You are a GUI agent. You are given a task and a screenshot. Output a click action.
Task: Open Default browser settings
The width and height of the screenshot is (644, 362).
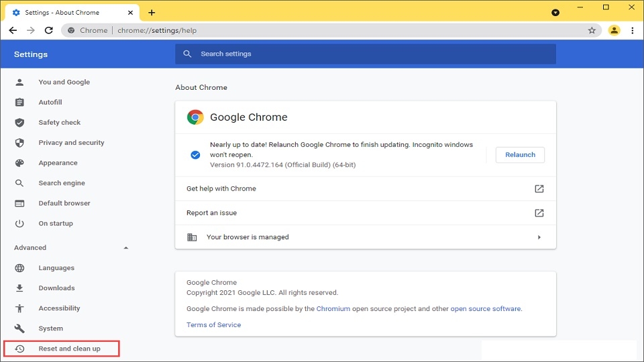[64, 203]
